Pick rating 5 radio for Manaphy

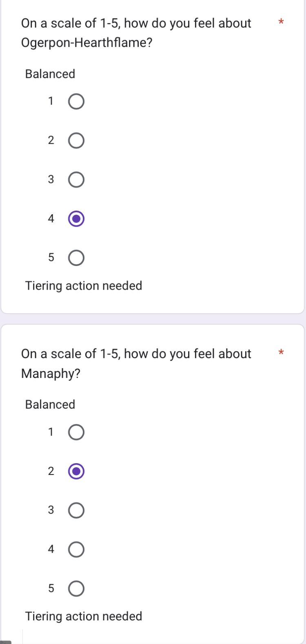76,589
